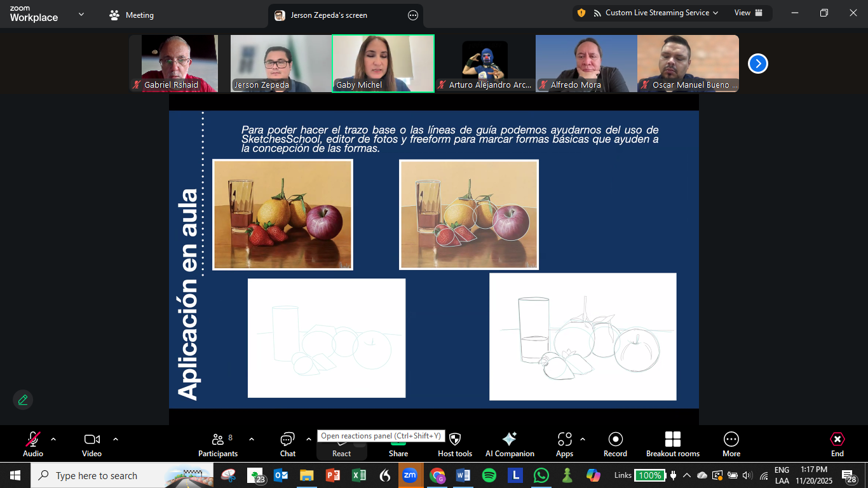This screenshot has width=868, height=488.
Task: Open the Participants panel
Action: tap(218, 444)
